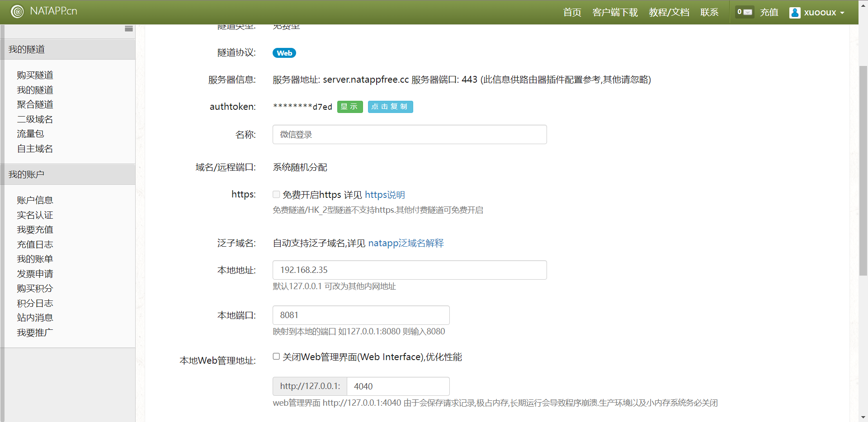Click the 系统随机分配 domain text
Screen dimensions: 868x422
click(300, 167)
